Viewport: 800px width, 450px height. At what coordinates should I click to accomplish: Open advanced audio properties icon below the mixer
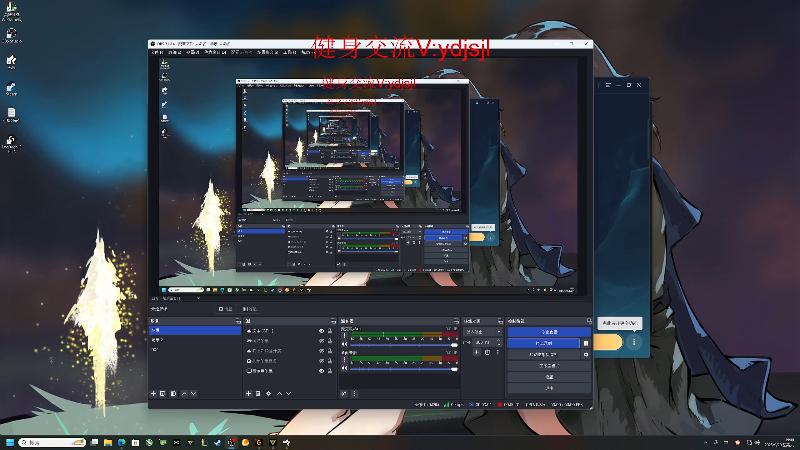(x=344, y=393)
